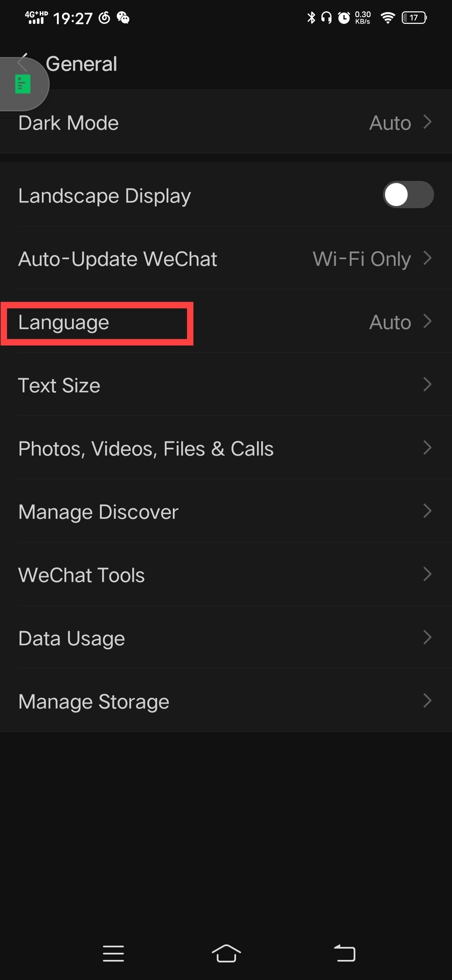Tap the Android home navigation icon
The height and width of the screenshot is (980, 452).
(226, 954)
